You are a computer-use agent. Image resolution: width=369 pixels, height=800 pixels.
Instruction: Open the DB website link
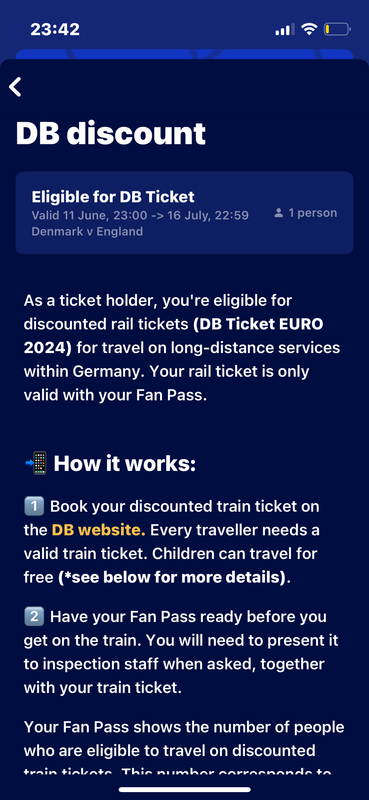pos(99,530)
